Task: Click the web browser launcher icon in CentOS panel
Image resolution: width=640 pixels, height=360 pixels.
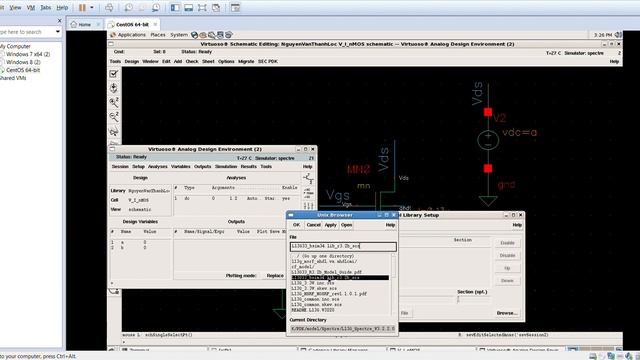Action: 194,35
